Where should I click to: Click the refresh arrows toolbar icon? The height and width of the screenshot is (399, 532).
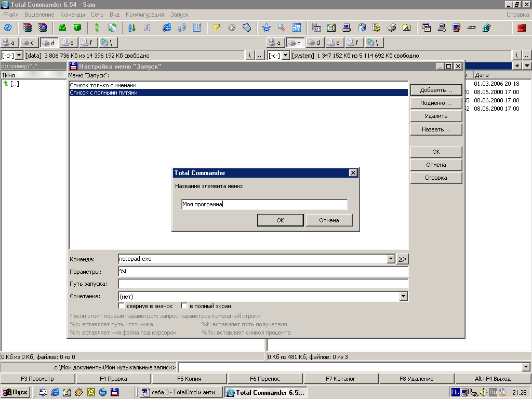[x=8, y=28]
